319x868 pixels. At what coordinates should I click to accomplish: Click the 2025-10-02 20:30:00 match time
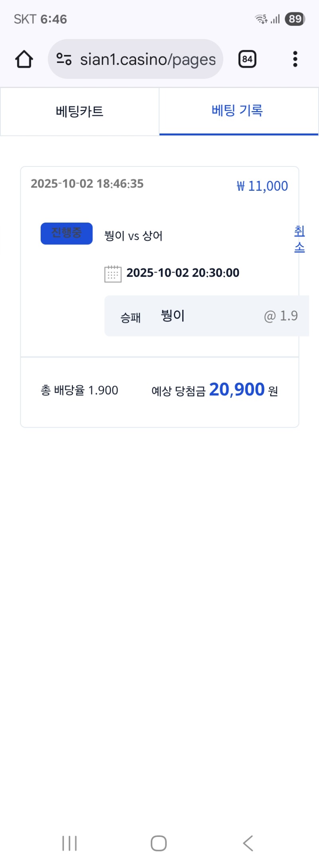pos(183,273)
